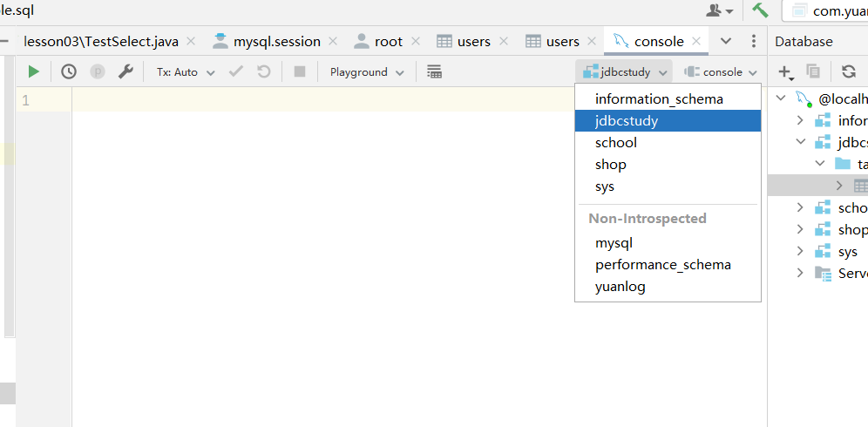868x427 pixels.
Task: Click the commit checkmark icon
Action: click(x=235, y=72)
